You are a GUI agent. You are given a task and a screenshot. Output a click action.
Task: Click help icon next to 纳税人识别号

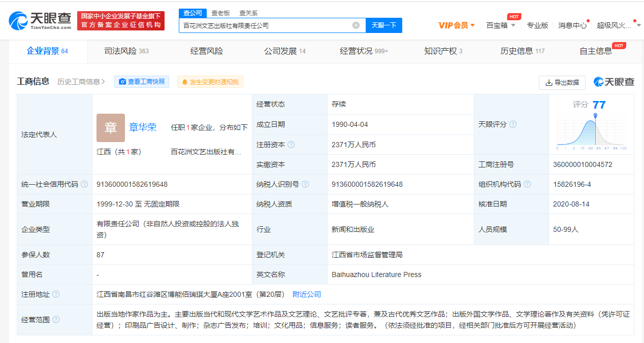point(305,184)
